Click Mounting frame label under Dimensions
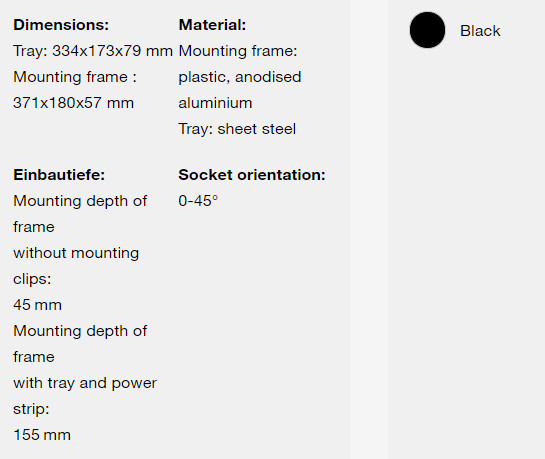 point(75,77)
